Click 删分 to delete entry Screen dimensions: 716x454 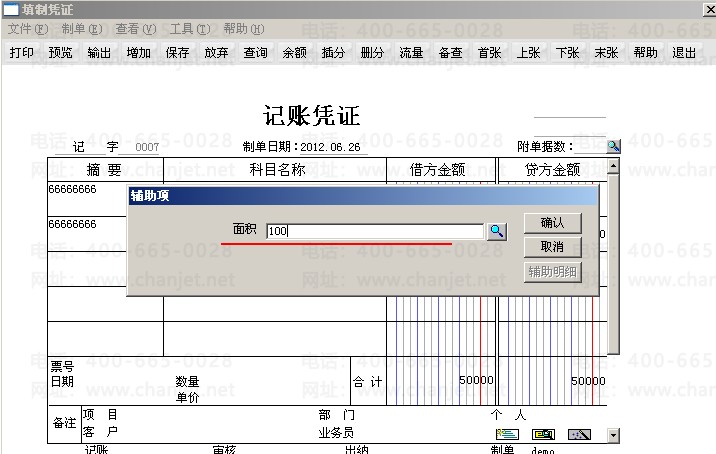coord(373,53)
